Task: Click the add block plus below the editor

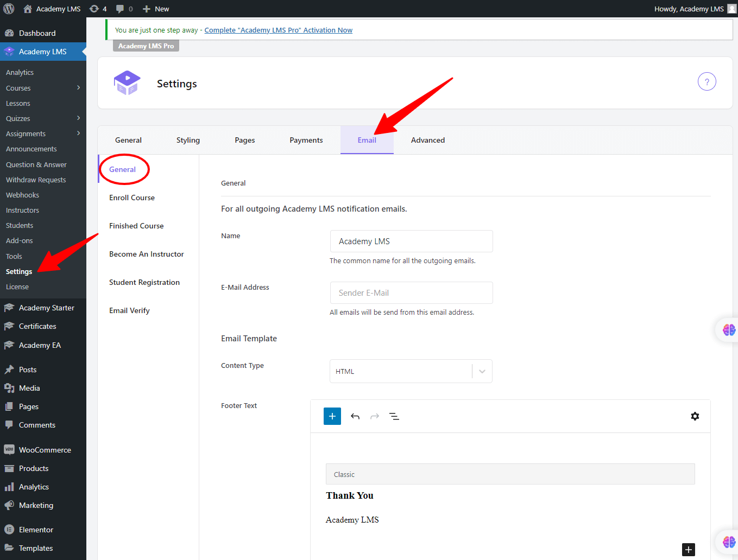Action: 688,550
